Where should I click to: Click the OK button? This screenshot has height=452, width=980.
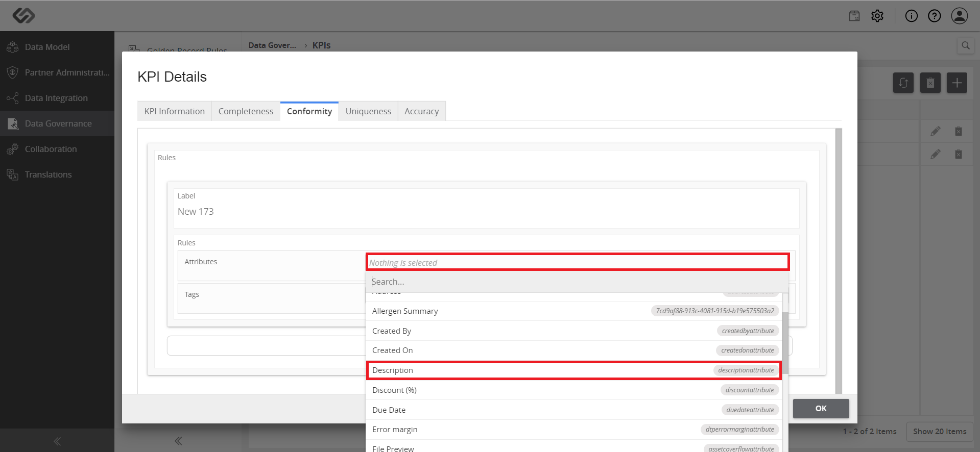821,409
